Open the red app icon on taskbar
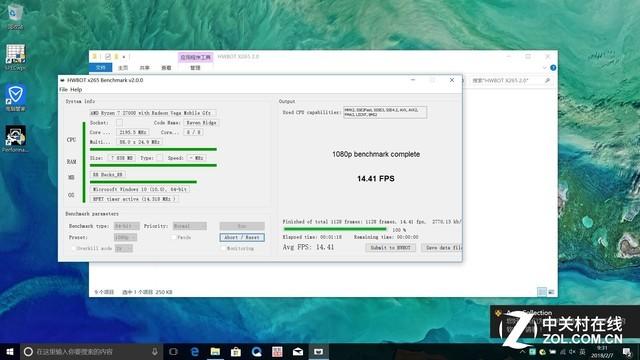Image resolution: width=640 pixels, height=360 pixels. click(277, 351)
